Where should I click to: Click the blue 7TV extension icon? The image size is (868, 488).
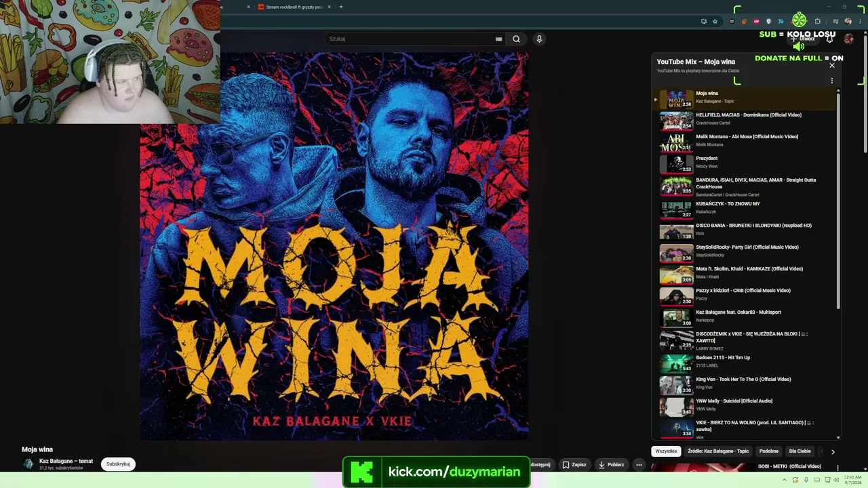click(x=781, y=21)
